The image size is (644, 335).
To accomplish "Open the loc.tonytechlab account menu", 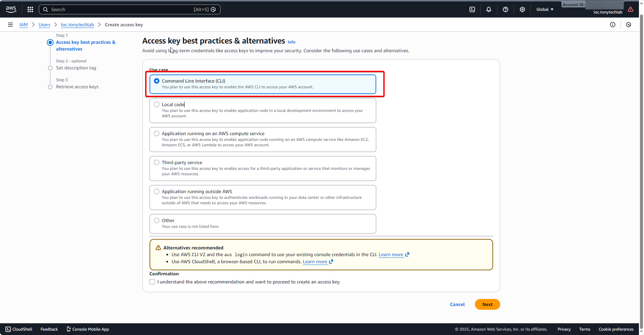I will 608,12.
